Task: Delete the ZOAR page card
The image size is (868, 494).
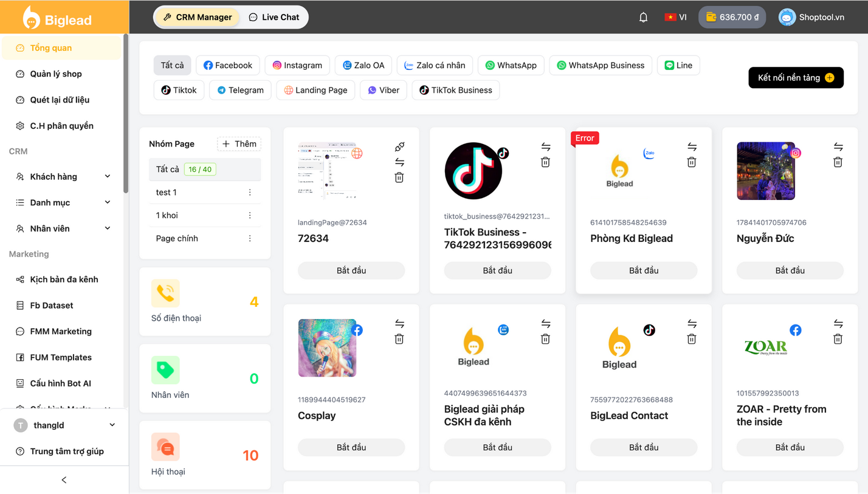Action: coord(838,339)
